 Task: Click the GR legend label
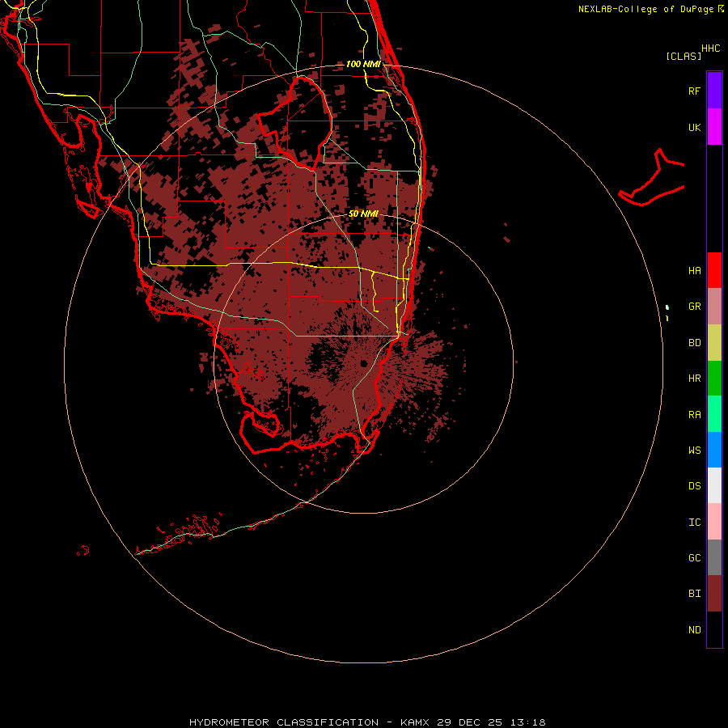(x=694, y=307)
